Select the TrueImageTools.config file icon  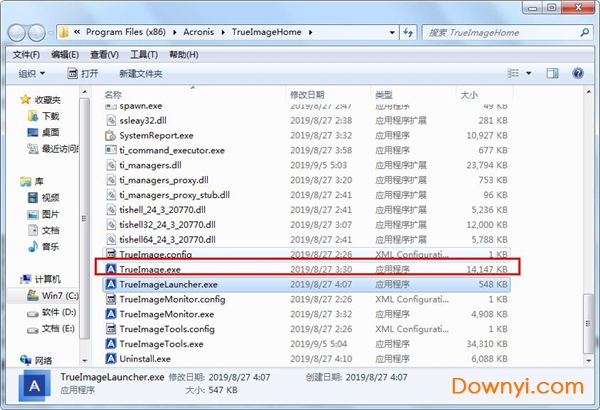click(x=111, y=329)
